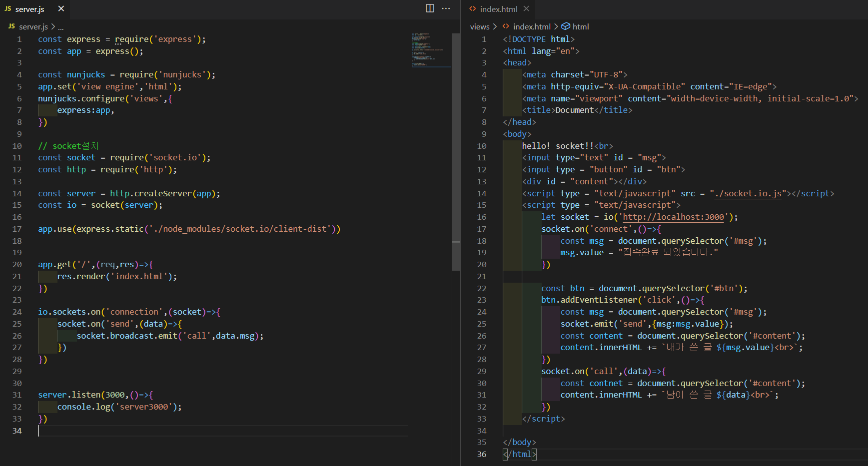Click line number 29 in index.html gutter
Screen dimensions: 868x466
482,371
